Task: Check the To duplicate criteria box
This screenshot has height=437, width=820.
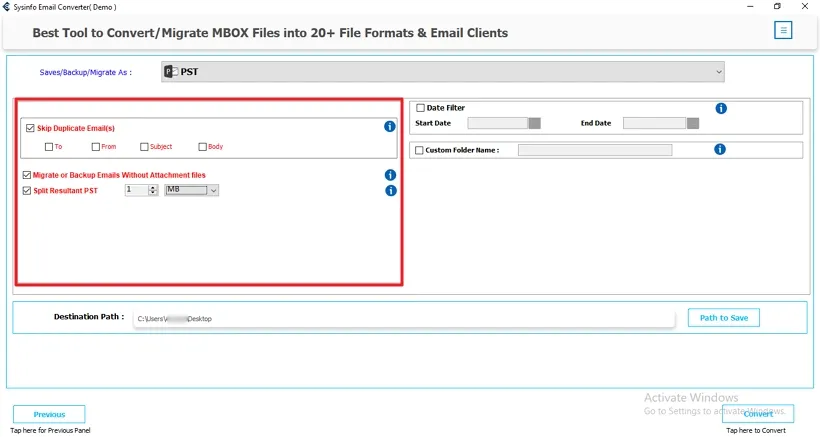Action: click(49, 147)
